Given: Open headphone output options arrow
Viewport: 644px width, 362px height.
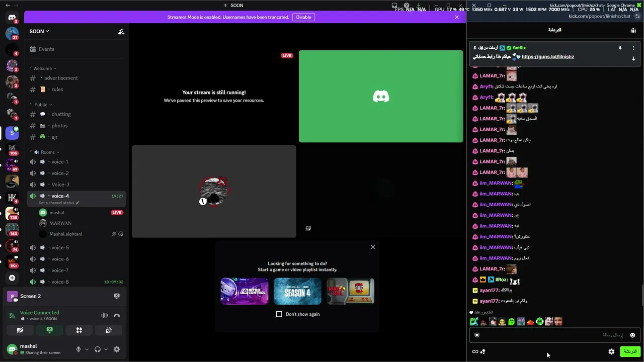Looking at the screenshot, I should click(x=106, y=349).
